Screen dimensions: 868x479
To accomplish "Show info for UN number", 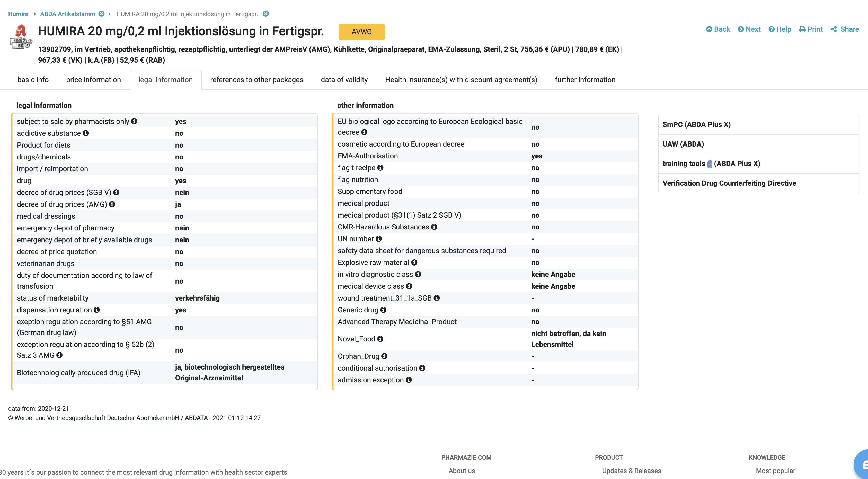I will 379,239.
